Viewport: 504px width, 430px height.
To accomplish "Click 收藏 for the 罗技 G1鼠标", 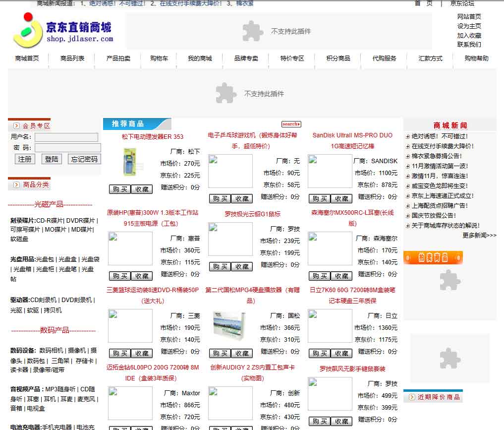I will point(242,267).
